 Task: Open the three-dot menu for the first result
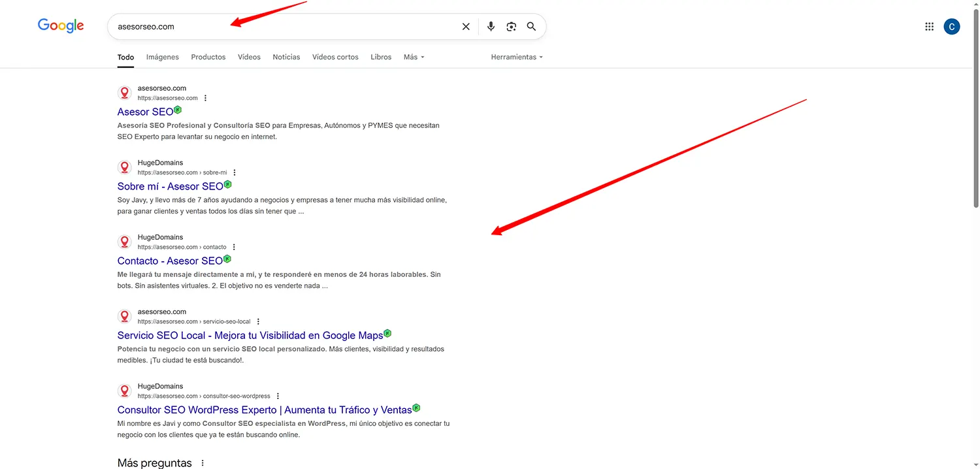click(205, 97)
